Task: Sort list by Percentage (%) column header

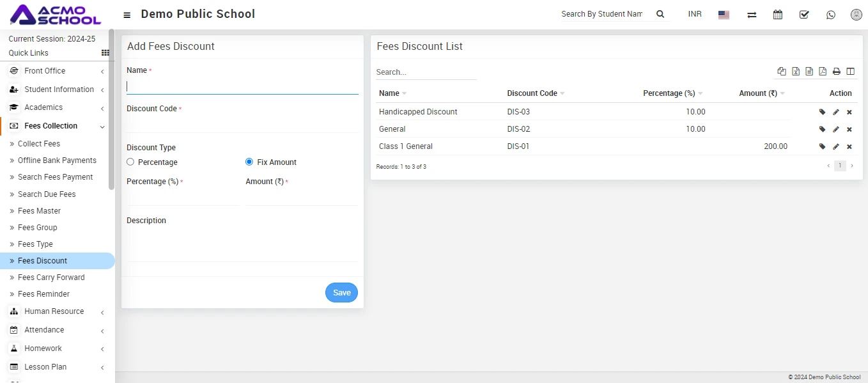Action: 669,93
